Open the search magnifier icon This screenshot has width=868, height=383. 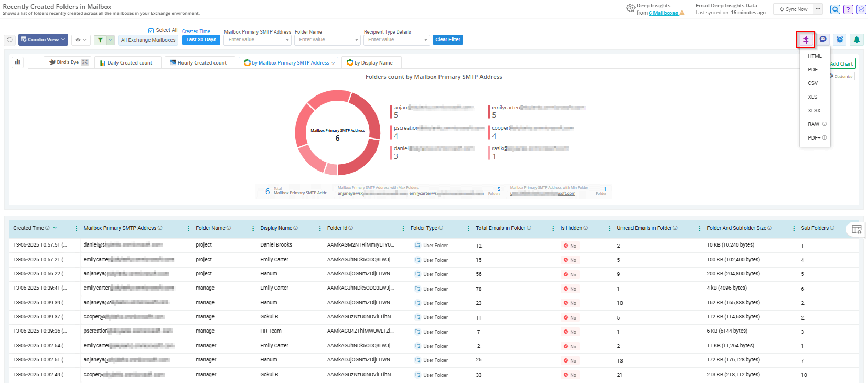(x=835, y=9)
